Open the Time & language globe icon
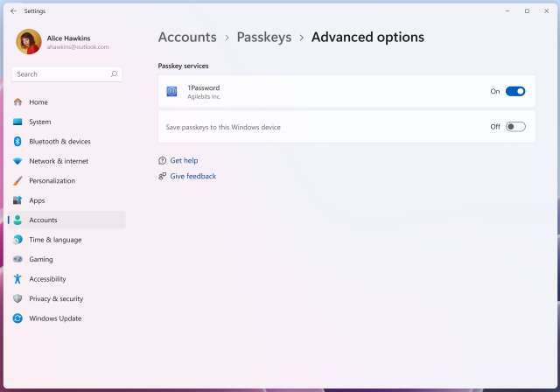This screenshot has width=560, height=392. [17, 240]
